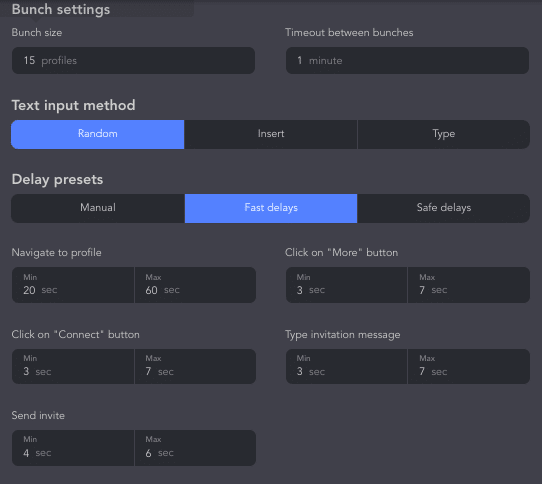Edit Navigate to profile Max seconds
This screenshot has width=542, height=484.
(x=195, y=285)
